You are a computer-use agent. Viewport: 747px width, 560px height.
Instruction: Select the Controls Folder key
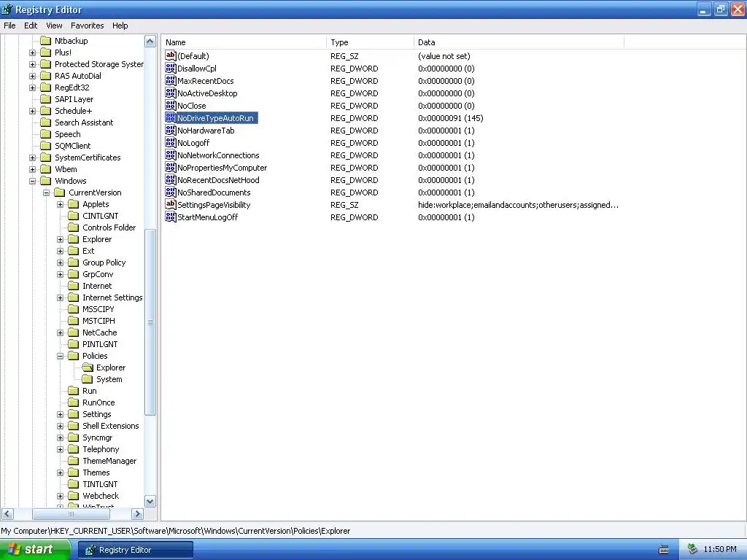109,227
